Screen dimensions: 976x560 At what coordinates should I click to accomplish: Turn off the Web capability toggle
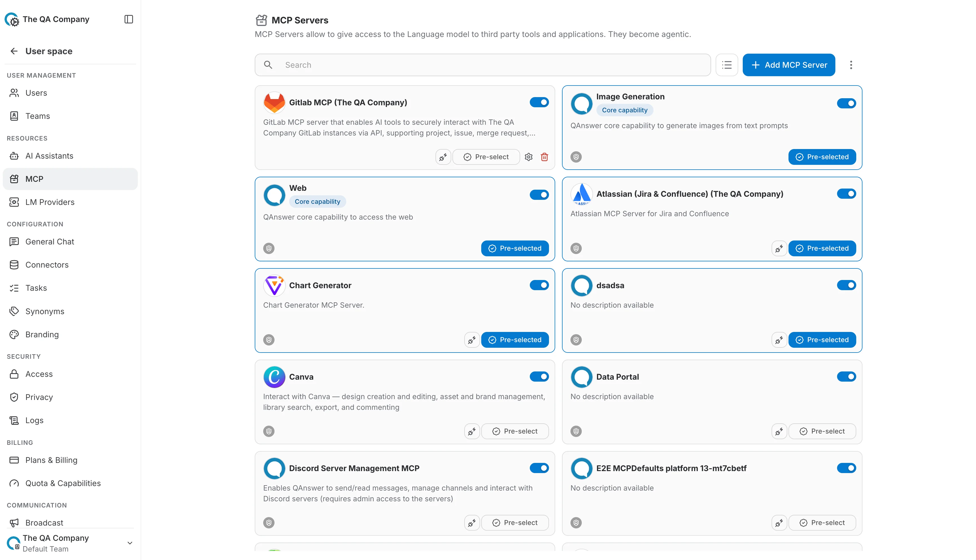point(539,194)
